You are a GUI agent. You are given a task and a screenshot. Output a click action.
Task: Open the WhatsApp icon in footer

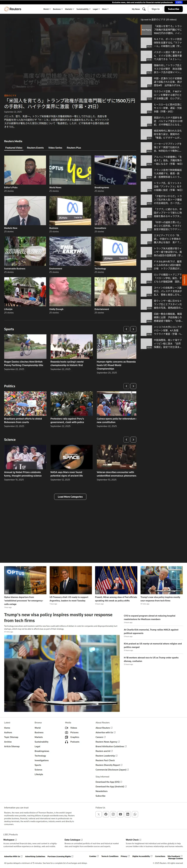pos(135,814)
